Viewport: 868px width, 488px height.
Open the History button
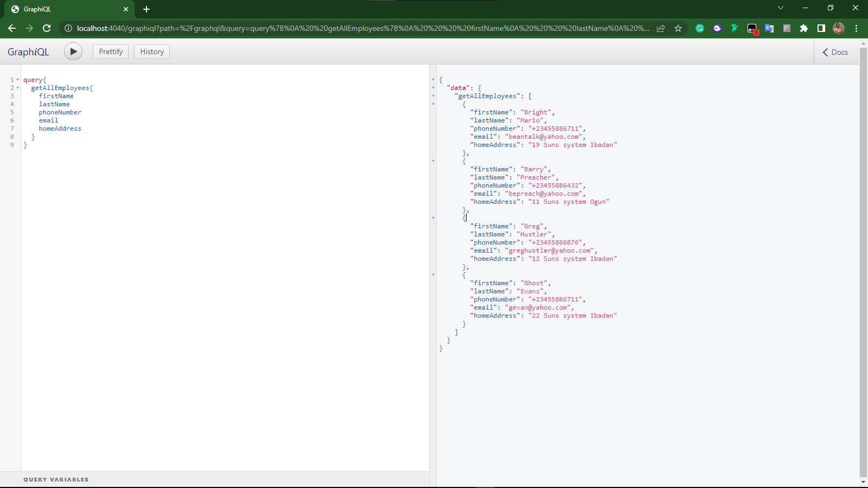151,51
